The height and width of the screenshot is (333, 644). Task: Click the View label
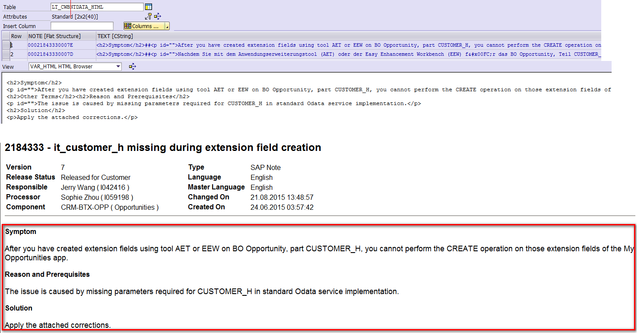click(8, 67)
